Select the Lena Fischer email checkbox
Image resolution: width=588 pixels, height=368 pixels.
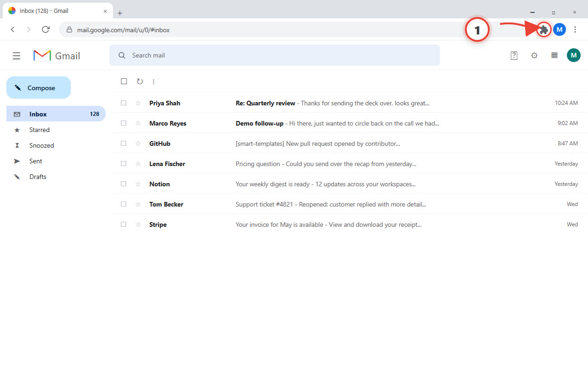pyautogui.click(x=124, y=164)
